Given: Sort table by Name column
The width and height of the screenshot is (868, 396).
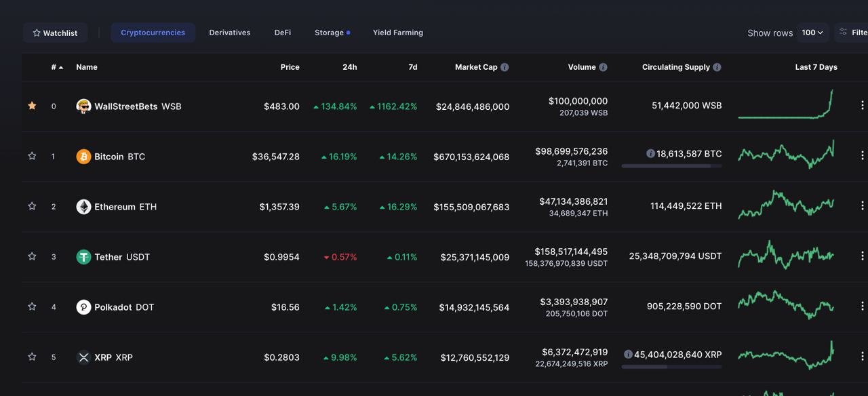Looking at the screenshot, I should tap(87, 67).
